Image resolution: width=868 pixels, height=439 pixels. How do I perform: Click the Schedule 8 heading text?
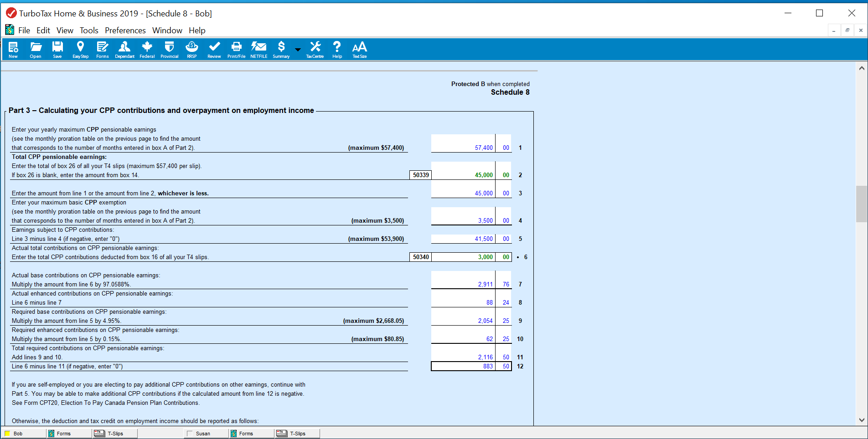click(x=510, y=92)
